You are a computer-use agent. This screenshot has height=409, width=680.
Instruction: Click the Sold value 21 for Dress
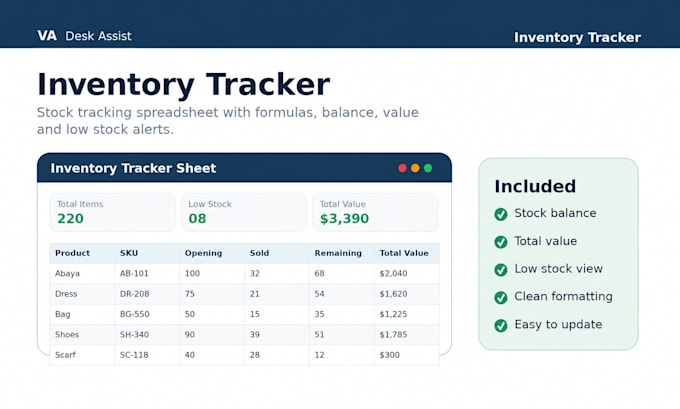click(x=255, y=294)
